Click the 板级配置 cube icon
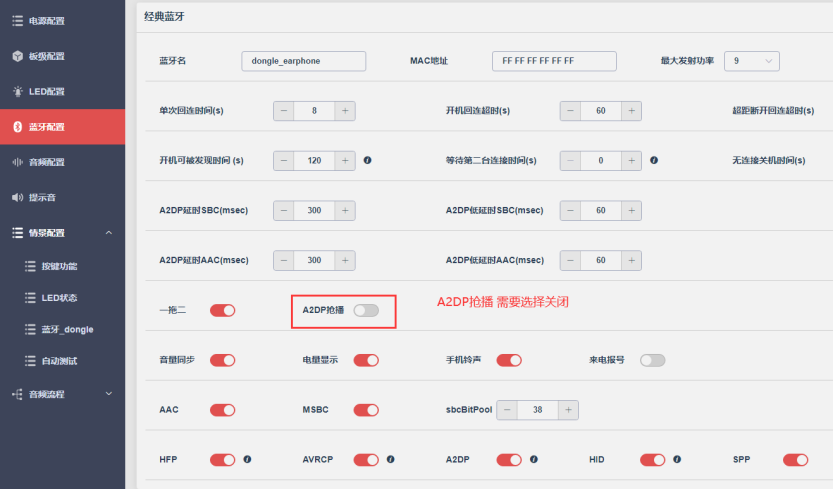This screenshot has width=833, height=489. (x=18, y=56)
